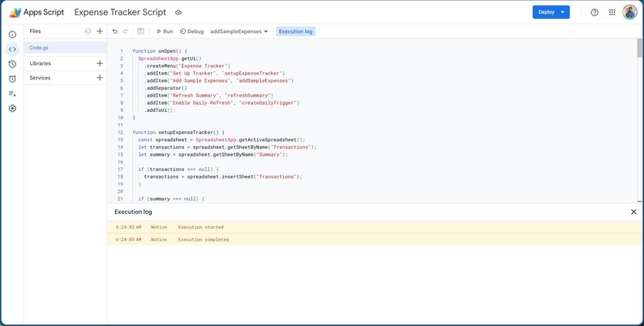
Task: Open the Triggers clock icon
Action: pyautogui.click(x=12, y=79)
